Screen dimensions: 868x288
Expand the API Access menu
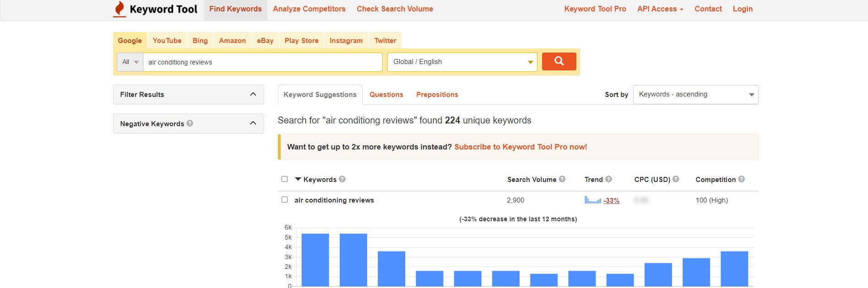coord(660,9)
